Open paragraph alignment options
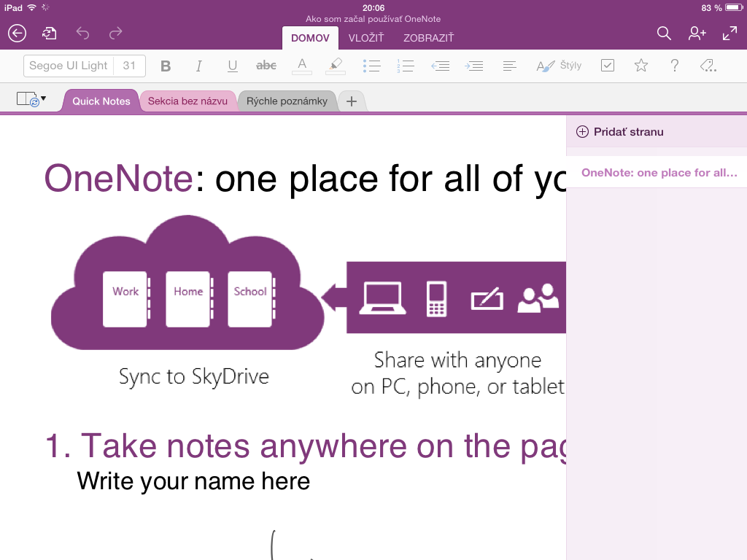The height and width of the screenshot is (560, 747). click(x=509, y=66)
